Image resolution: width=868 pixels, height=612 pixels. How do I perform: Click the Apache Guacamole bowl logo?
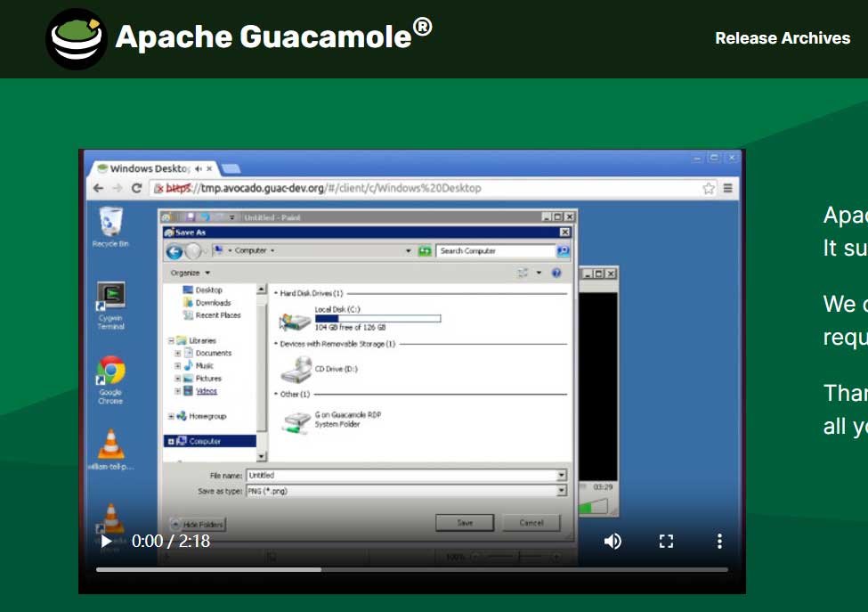pos(77,38)
